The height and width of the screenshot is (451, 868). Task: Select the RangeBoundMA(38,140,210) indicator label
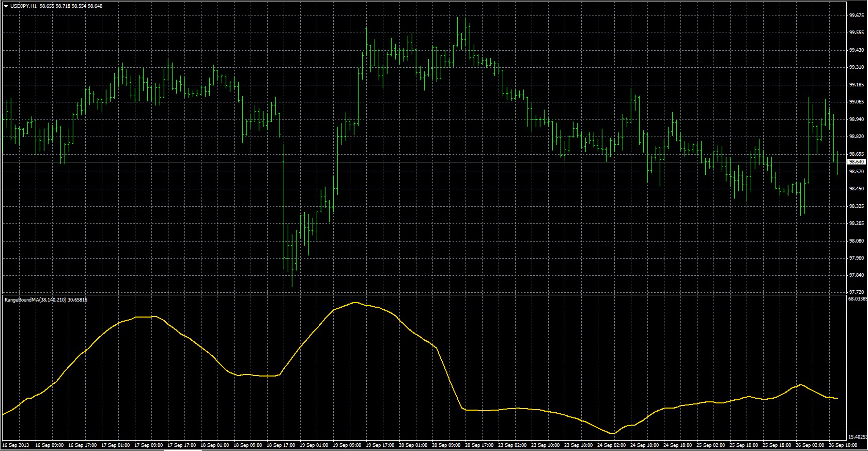(35, 299)
